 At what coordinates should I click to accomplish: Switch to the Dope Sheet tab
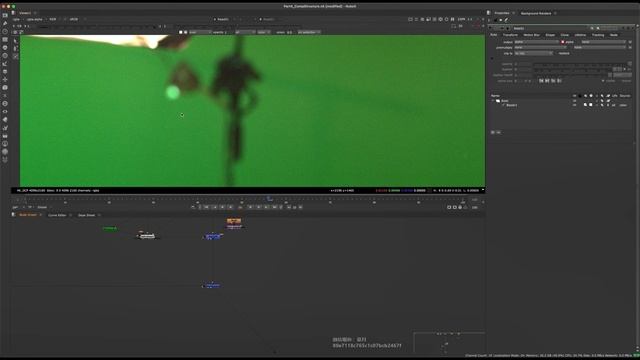click(x=87, y=215)
